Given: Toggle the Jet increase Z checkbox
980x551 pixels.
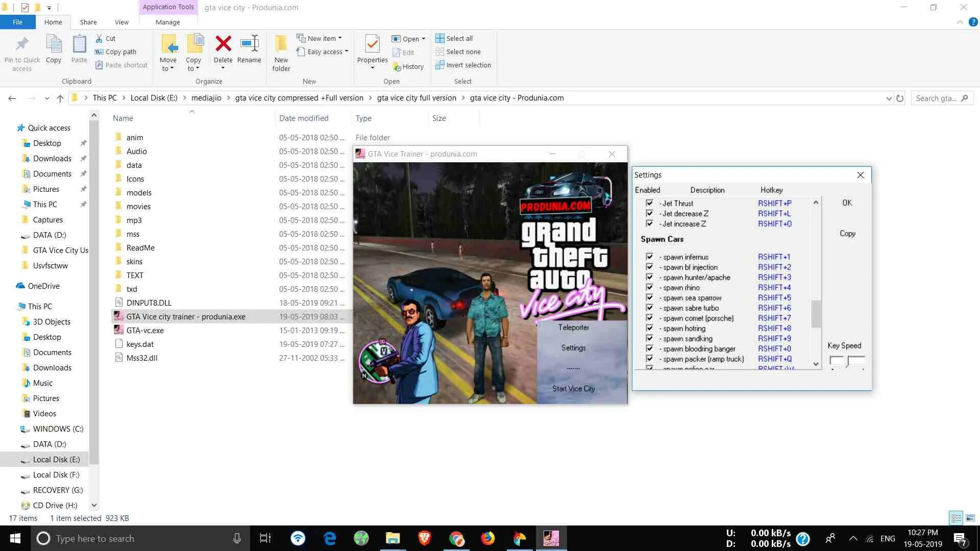Looking at the screenshot, I should tap(649, 223).
